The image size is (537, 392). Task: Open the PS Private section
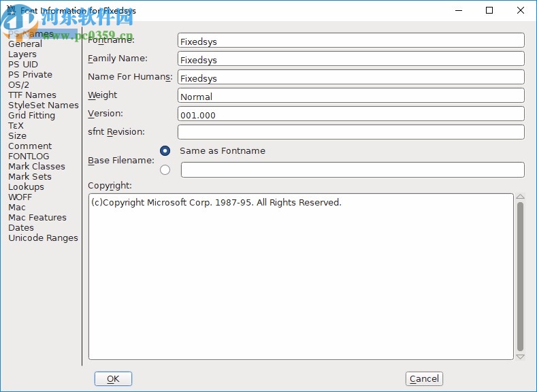(30, 75)
